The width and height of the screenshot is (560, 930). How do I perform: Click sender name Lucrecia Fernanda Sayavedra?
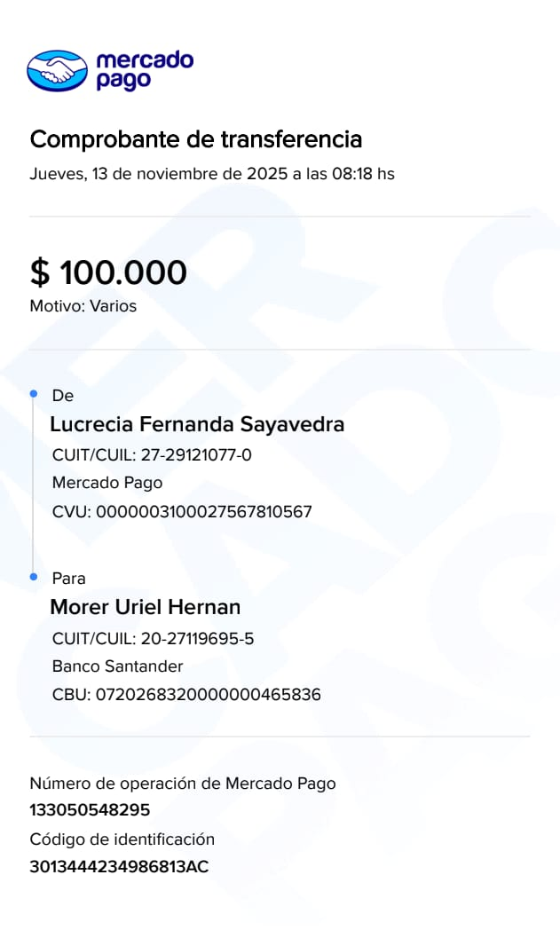coord(197,424)
